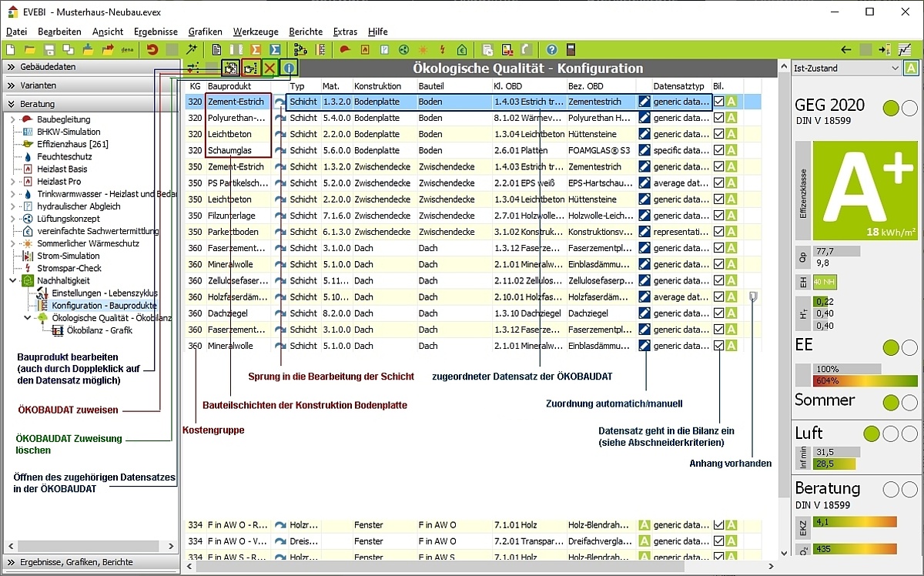
Task: Toggle the Bil. checkbox for Dachziegel row
Action: coord(718,313)
